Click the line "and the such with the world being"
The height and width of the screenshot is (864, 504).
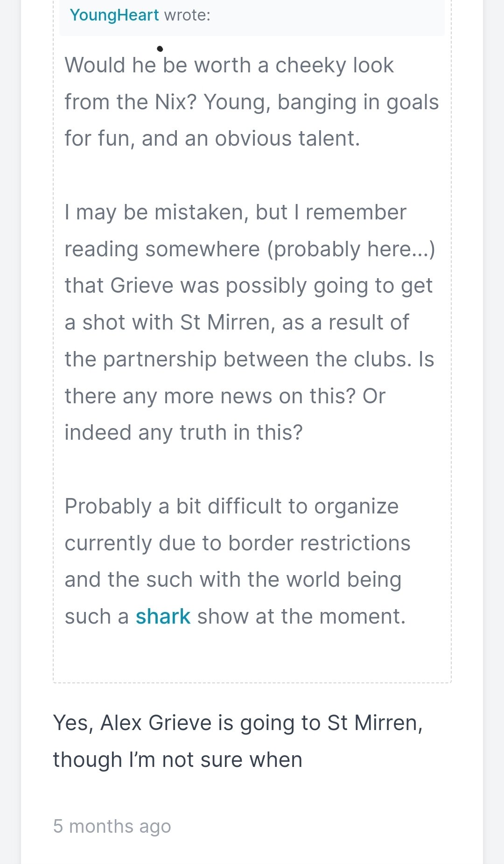[x=233, y=580]
